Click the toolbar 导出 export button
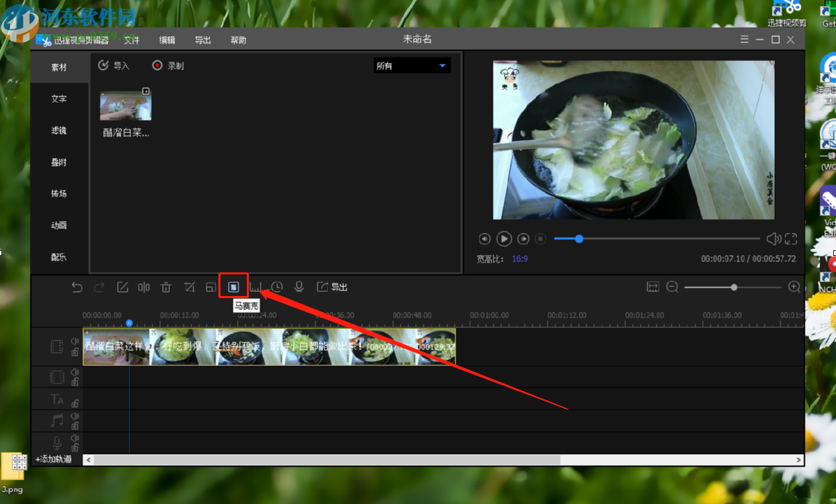This screenshot has height=504, width=836. tap(331, 287)
